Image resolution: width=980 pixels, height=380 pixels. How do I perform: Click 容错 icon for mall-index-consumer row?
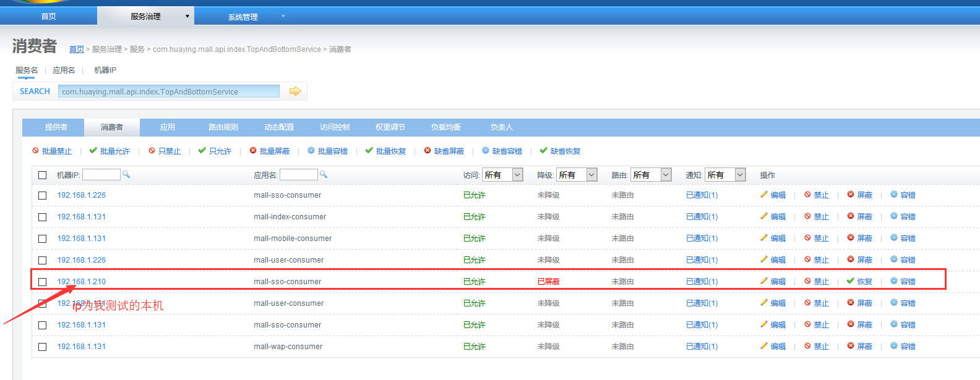[894, 216]
